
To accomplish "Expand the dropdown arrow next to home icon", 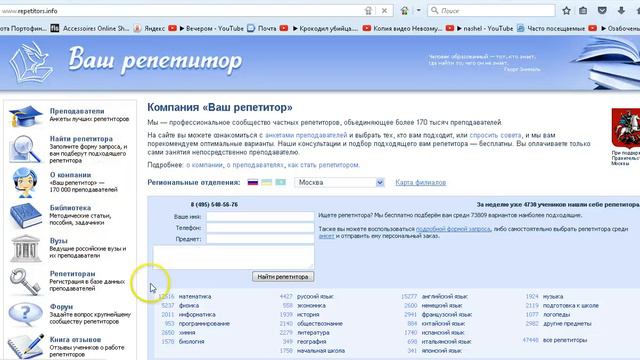I will tap(418, 11).
